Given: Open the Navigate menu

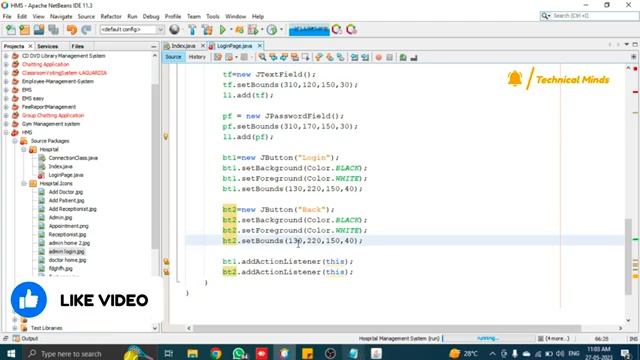Looking at the screenshot, I should click(x=61, y=16).
